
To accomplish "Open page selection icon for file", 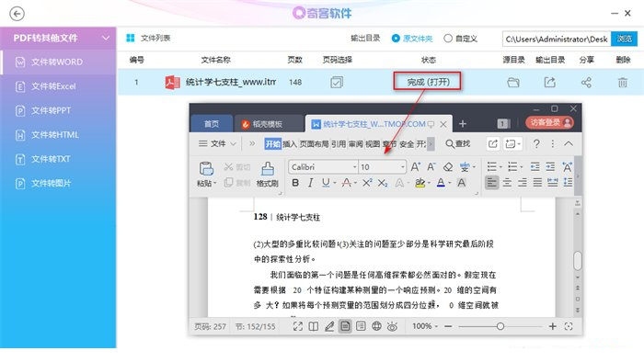I will [337, 83].
